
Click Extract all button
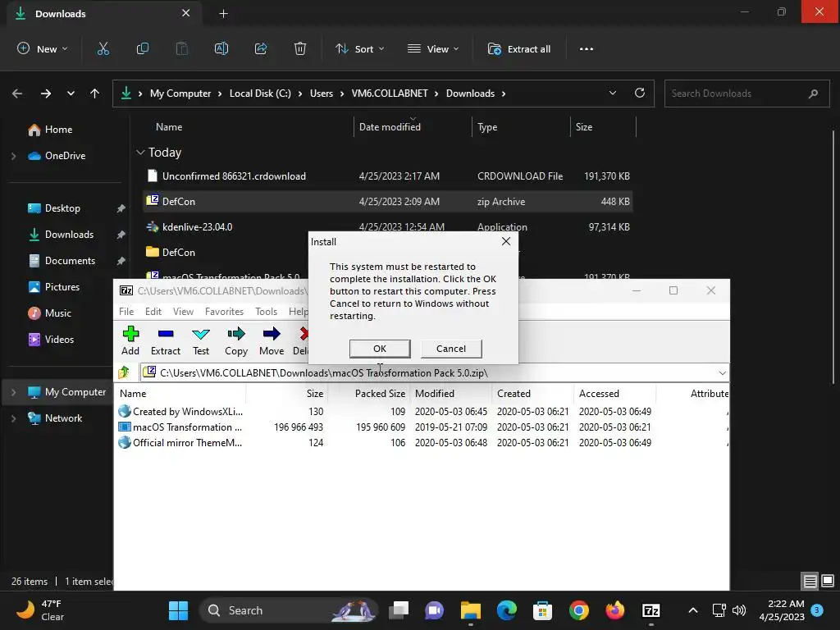click(x=519, y=48)
